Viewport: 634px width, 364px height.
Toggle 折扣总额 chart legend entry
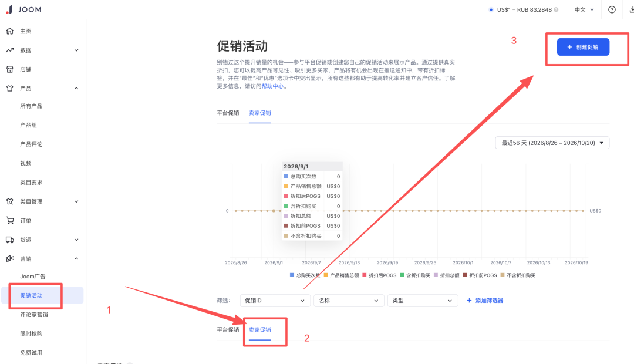click(446, 275)
